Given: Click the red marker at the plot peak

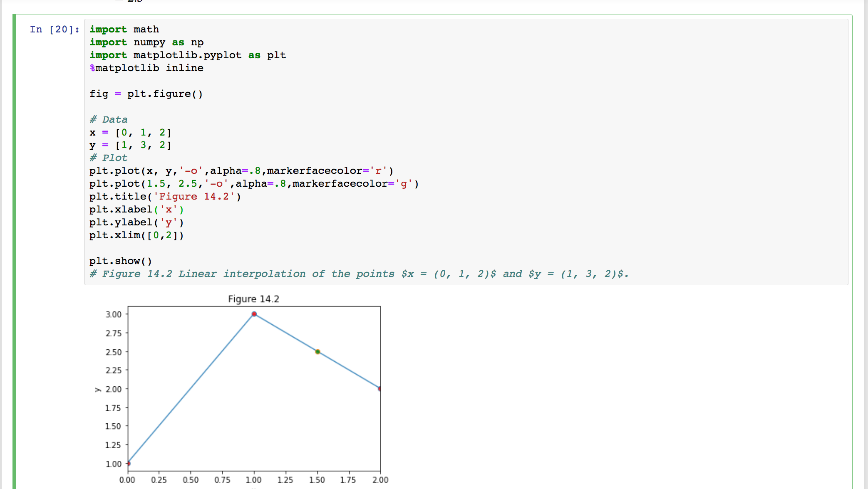Looking at the screenshot, I should point(254,314).
